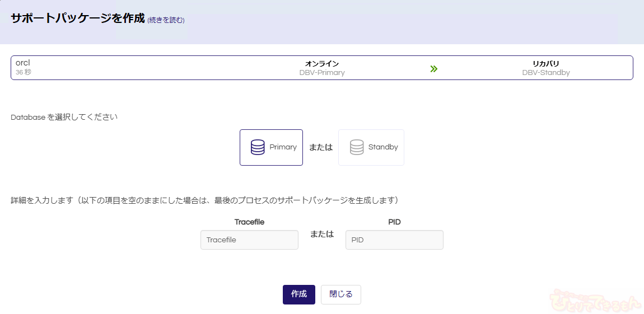Focus the PID input field
644x314 pixels.
tap(394, 240)
